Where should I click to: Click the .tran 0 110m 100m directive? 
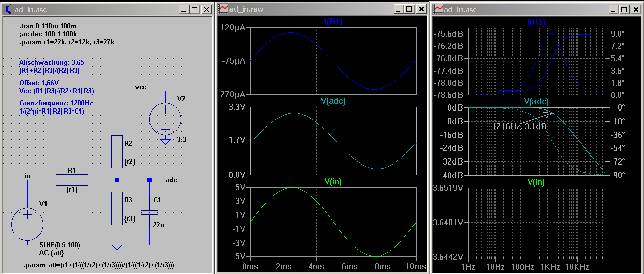48,26
